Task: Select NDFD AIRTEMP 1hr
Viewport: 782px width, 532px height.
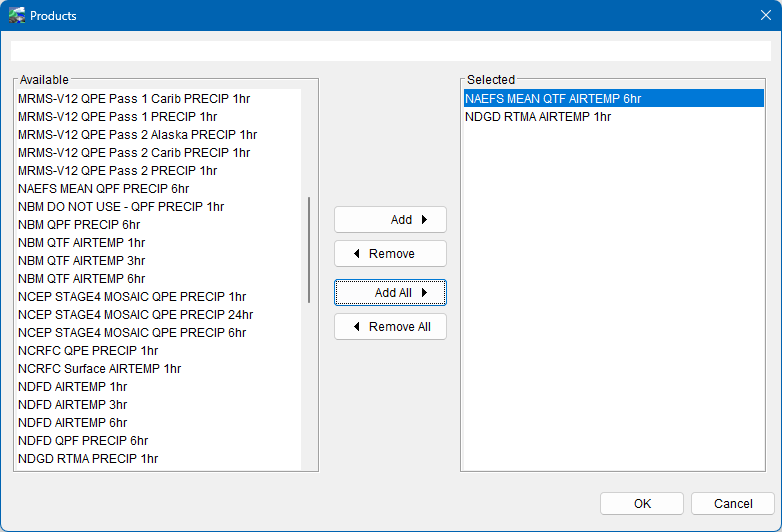Action: (x=159, y=386)
